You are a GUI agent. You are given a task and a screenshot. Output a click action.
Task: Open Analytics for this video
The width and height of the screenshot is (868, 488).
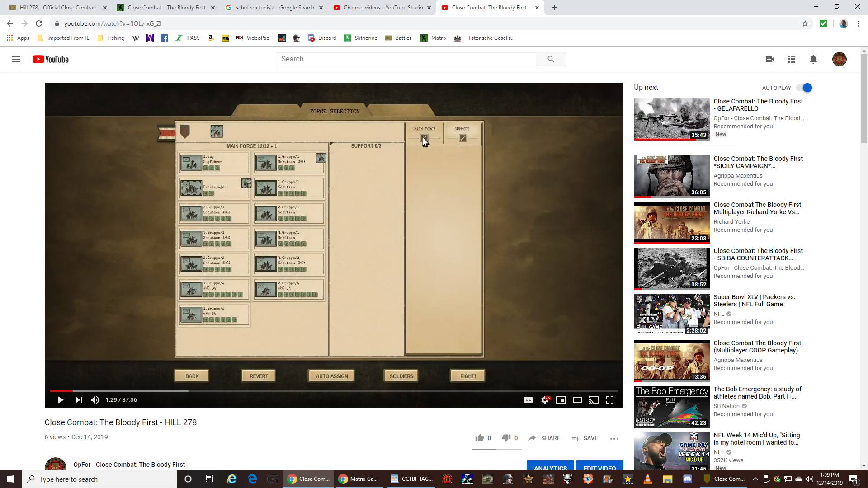tap(550, 465)
